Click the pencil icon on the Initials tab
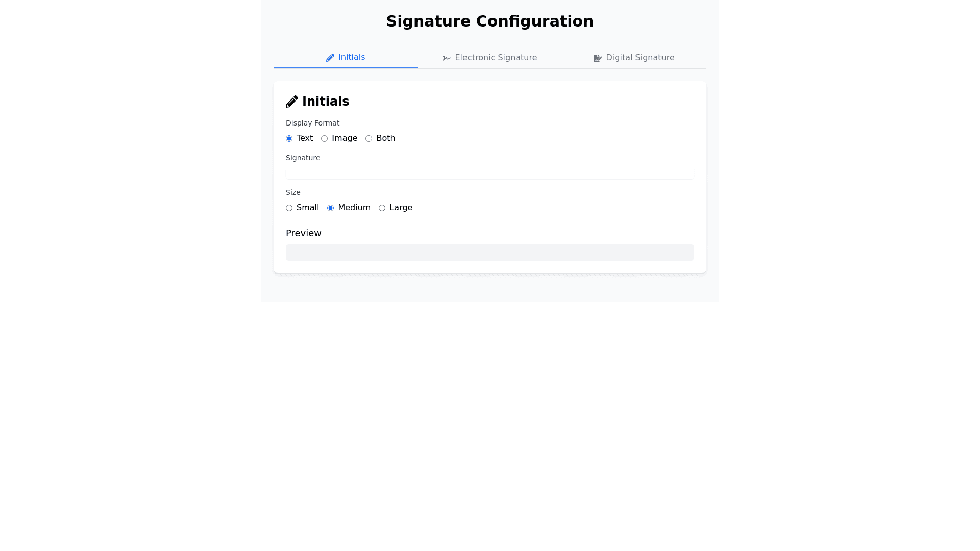Screen dimensions: 980x551 pyautogui.click(x=330, y=58)
